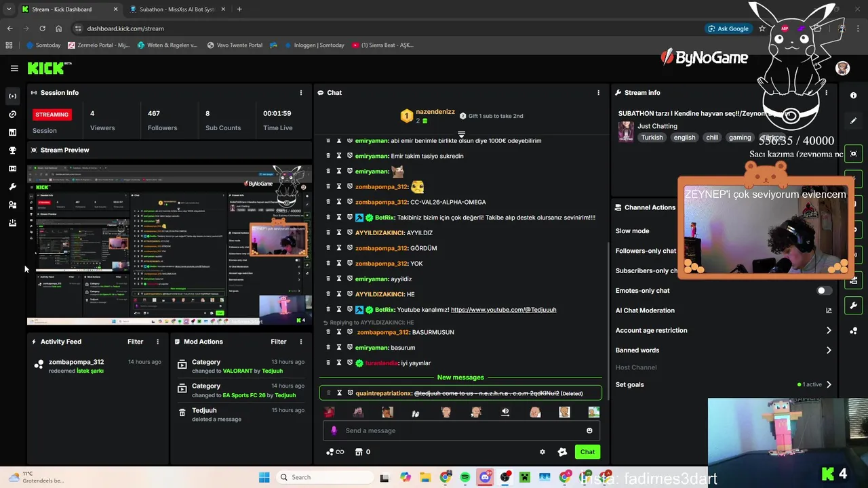
Task: Open Mod Actions Filter dropdown
Action: (279, 342)
